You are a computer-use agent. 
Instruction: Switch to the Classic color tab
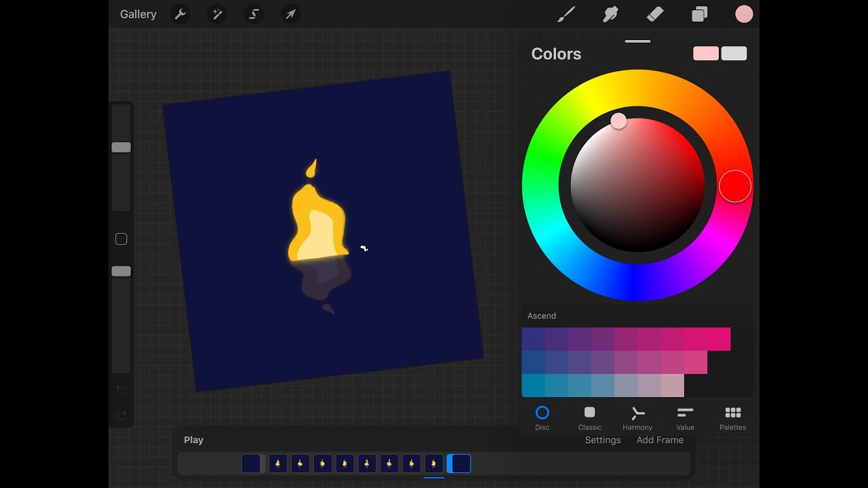coord(590,418)
